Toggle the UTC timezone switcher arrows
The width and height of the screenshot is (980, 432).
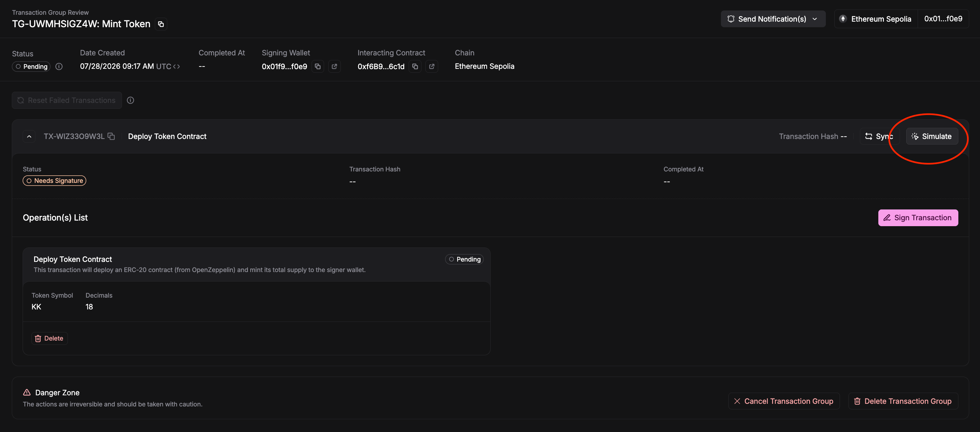(176, 67)
